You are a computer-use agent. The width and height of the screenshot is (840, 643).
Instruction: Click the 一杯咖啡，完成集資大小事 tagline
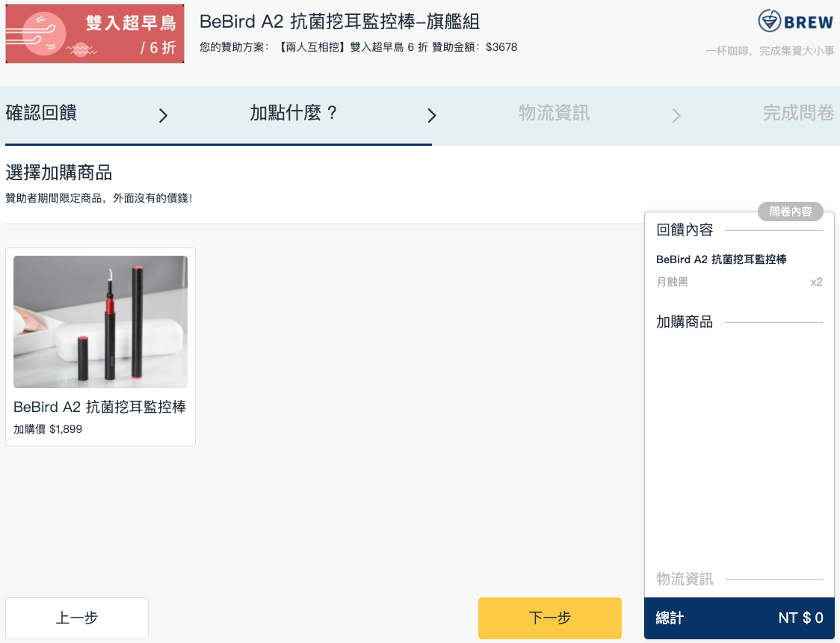(x=770, y=51)
